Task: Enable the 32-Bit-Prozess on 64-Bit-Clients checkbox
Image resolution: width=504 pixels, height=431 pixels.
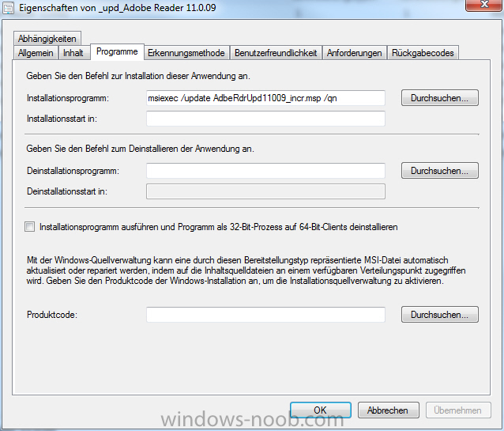Action: point(29,227)
